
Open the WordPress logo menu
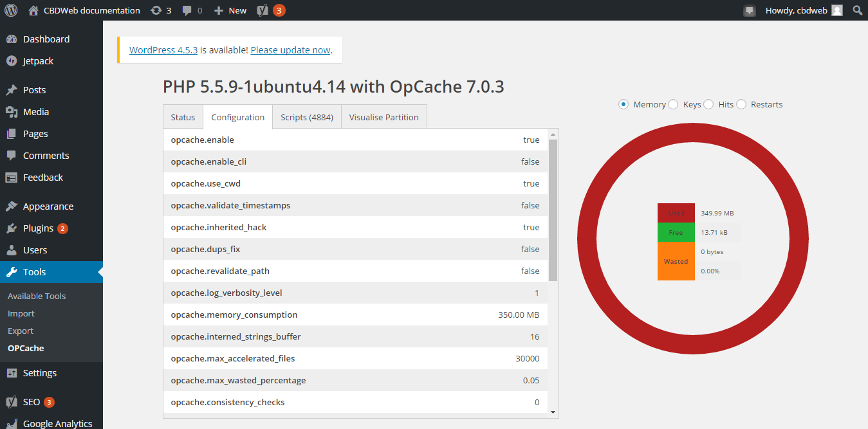[11, 10]
